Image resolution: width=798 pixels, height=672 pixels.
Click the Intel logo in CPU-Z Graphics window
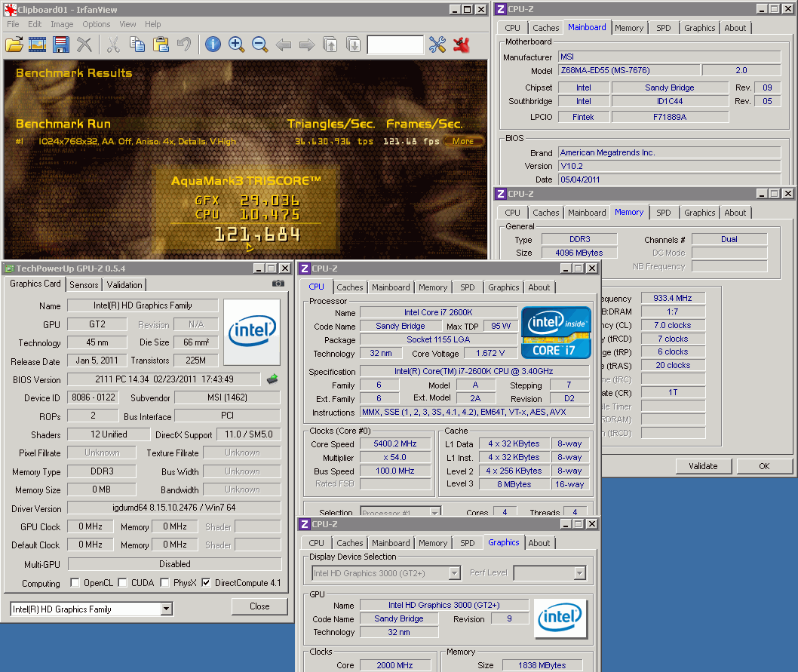[560, 618]
